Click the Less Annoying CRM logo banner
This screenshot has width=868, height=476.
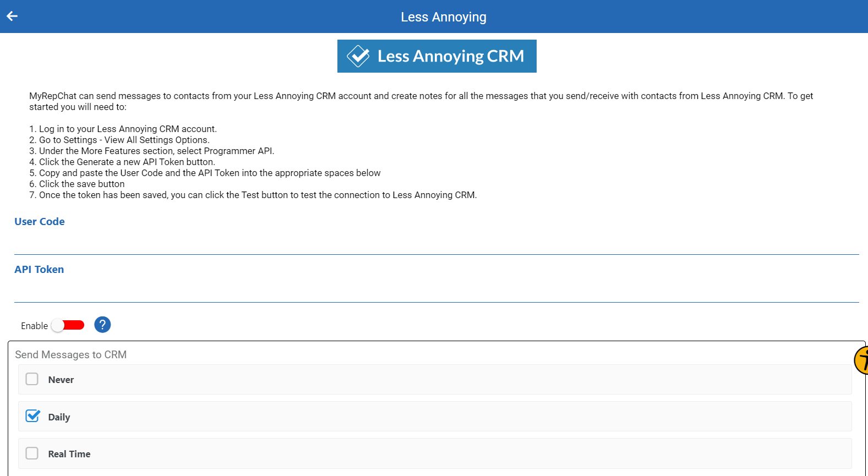[437, 56]
